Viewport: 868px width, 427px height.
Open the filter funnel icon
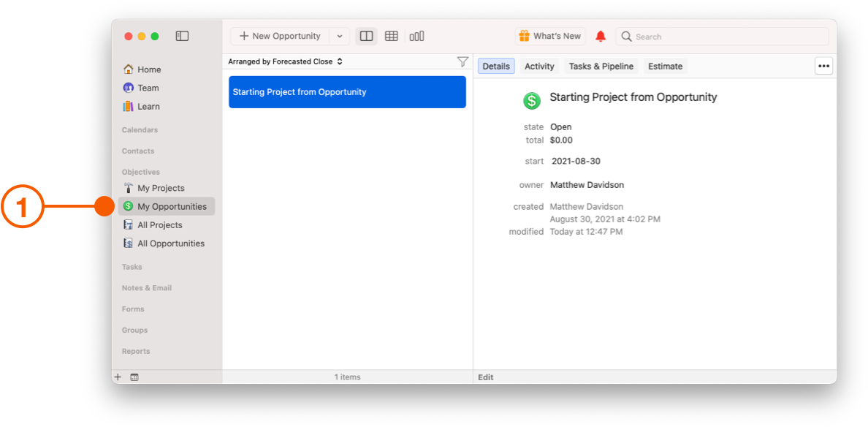(x=462, y=62)
